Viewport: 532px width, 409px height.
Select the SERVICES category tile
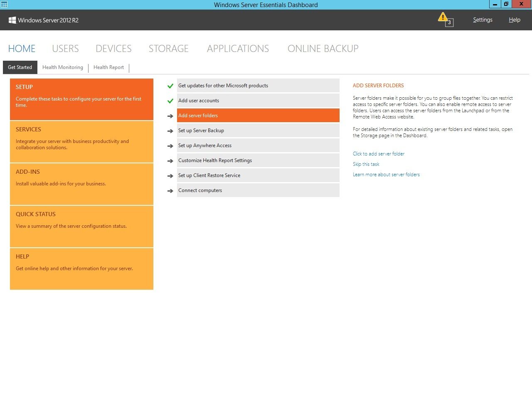click(81, 142)
